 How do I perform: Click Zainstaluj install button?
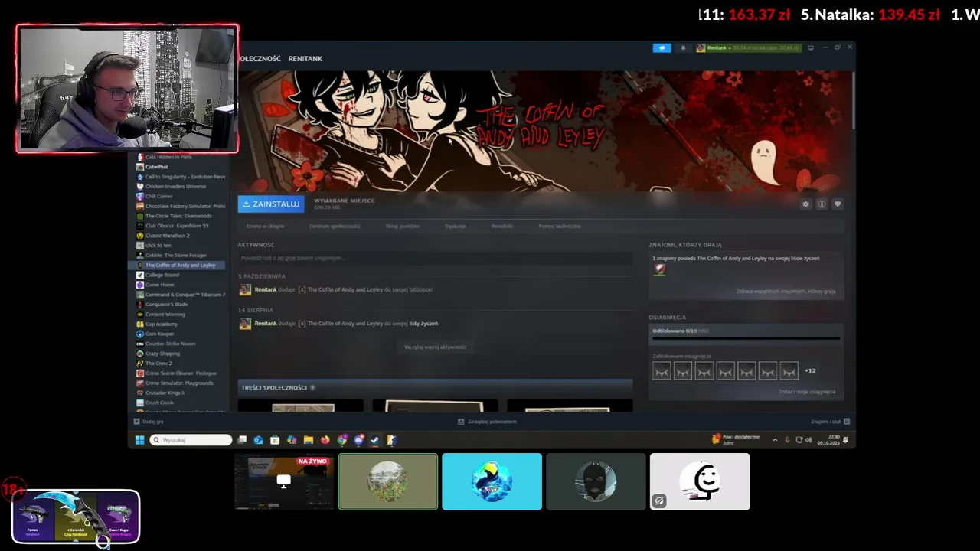271,204
